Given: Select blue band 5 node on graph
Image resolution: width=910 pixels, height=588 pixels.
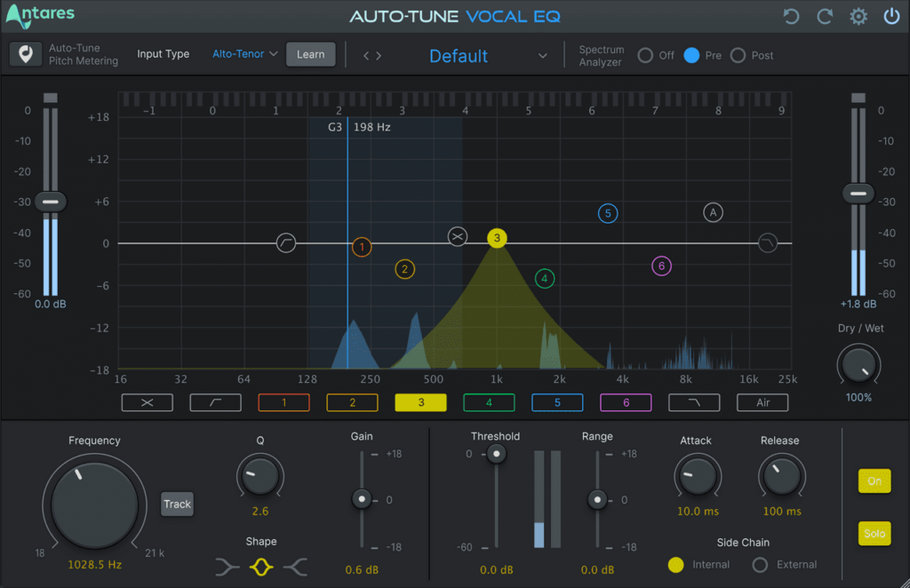Looking at the screenshot, I should 608,213.
